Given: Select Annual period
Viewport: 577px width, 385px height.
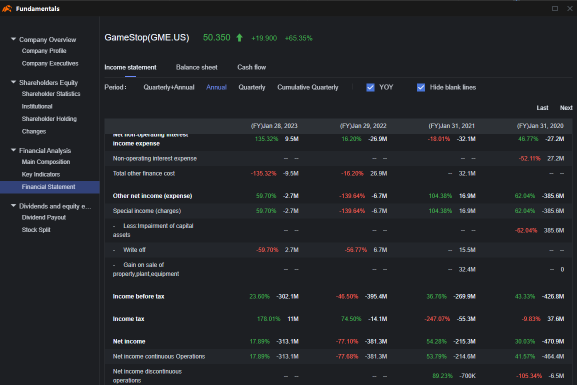Looking at the screenshot, I should pyautogui.click(x=216, y=87).
